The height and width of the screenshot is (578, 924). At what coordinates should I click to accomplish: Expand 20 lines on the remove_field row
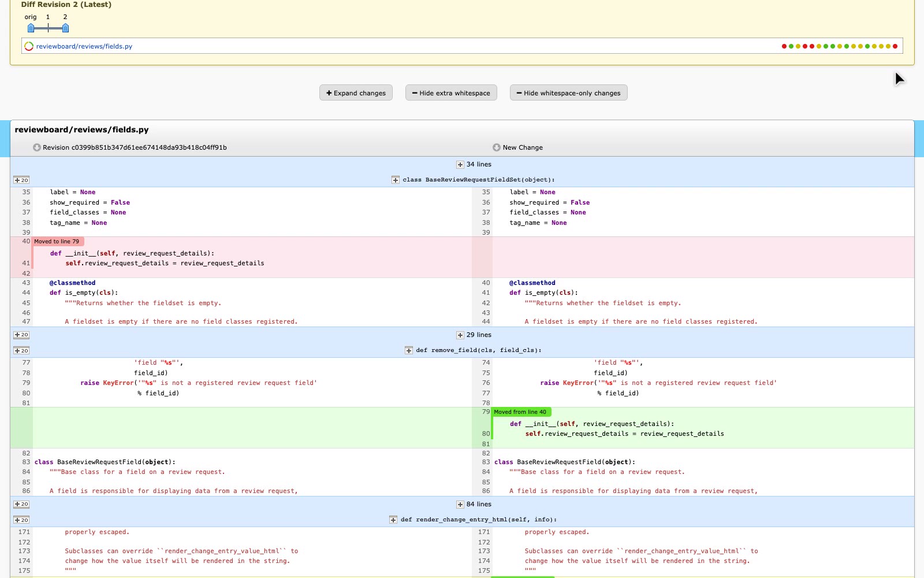[x=21, y=351]
